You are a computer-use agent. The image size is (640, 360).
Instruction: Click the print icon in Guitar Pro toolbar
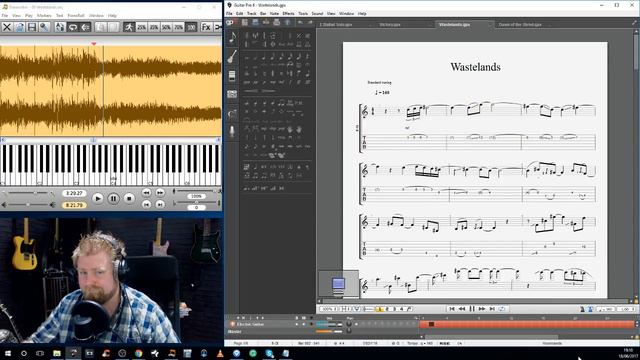coord(277,22)
